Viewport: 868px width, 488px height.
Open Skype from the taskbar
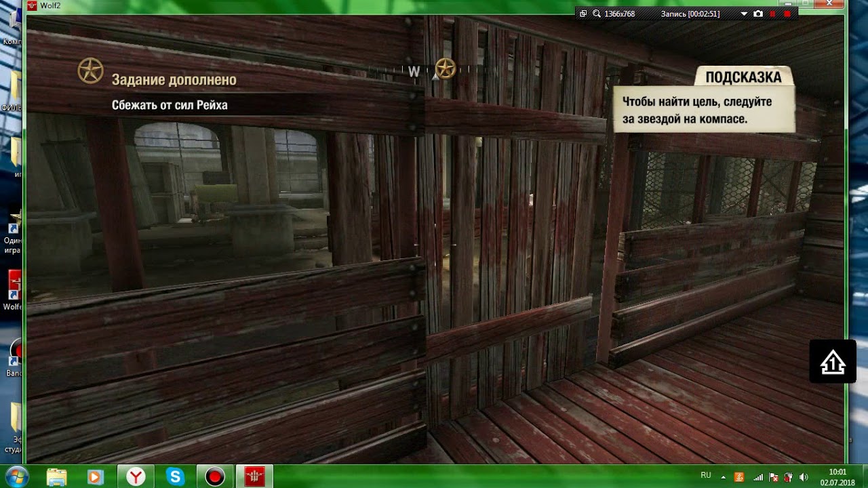(x=176, y=477)
